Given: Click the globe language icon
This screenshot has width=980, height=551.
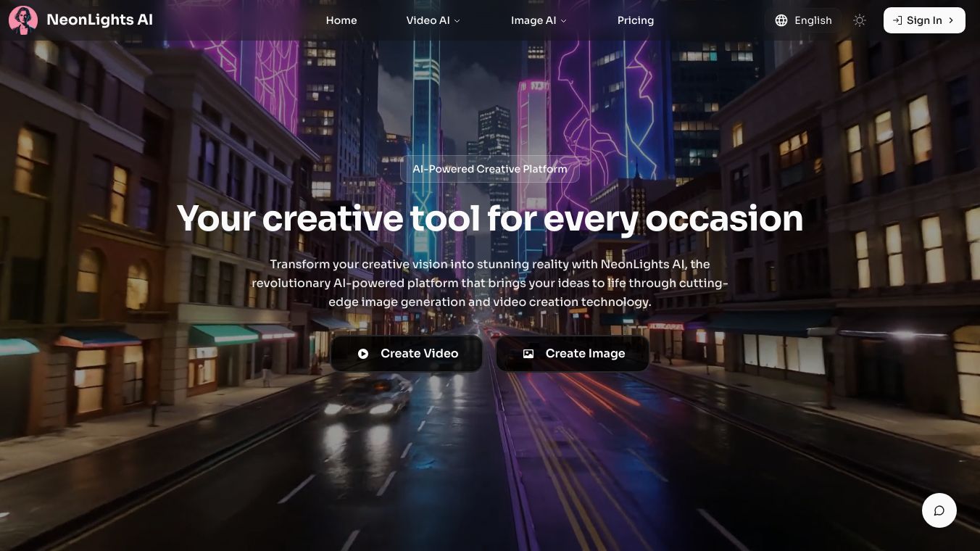Looking at the screenshot, I should point(781,20).
